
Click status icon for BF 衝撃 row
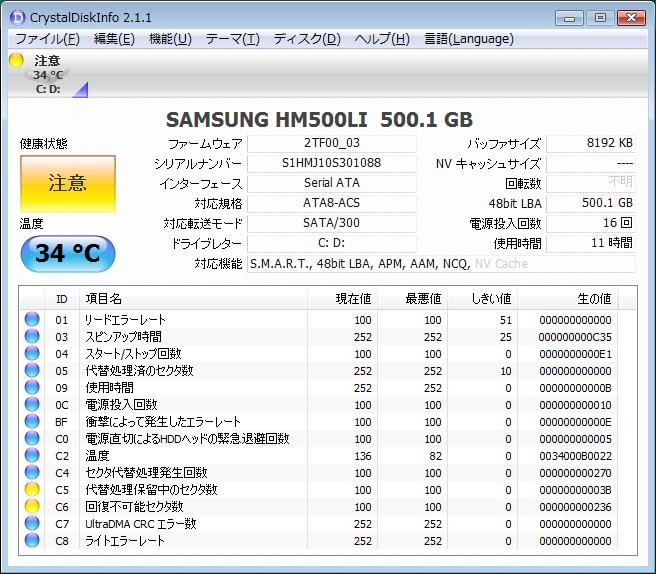[32, 422]
